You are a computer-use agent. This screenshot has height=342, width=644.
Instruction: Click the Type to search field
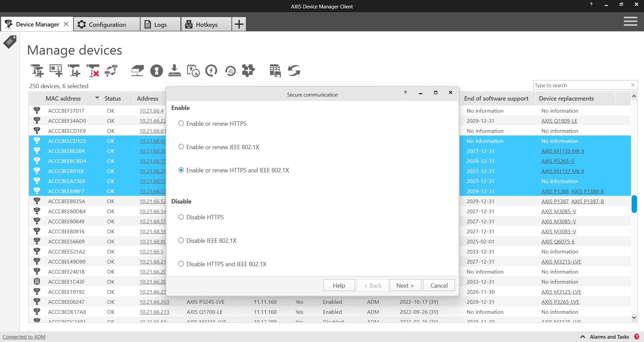[582, 85]
